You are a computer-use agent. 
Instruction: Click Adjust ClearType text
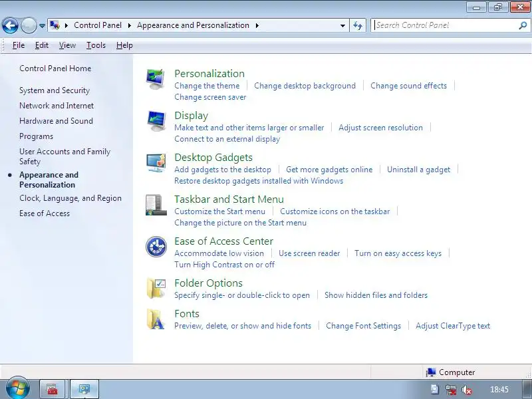pyautogui.click(x=453, y=326)
